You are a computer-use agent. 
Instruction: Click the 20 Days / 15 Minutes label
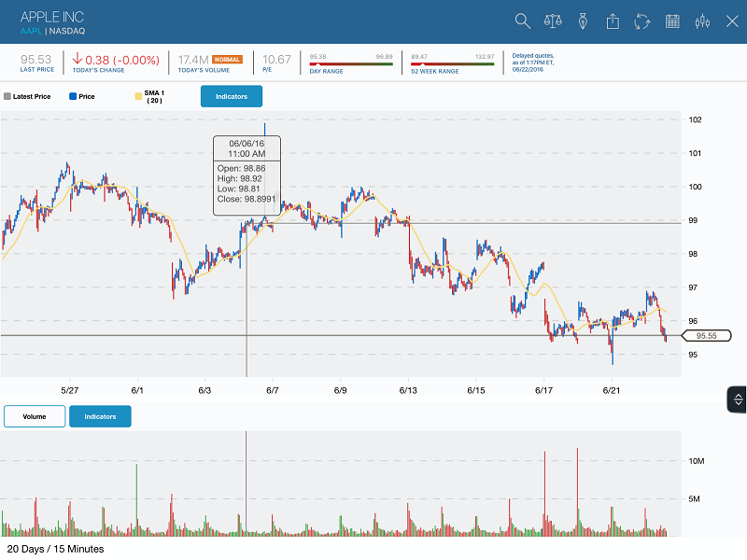55,549
